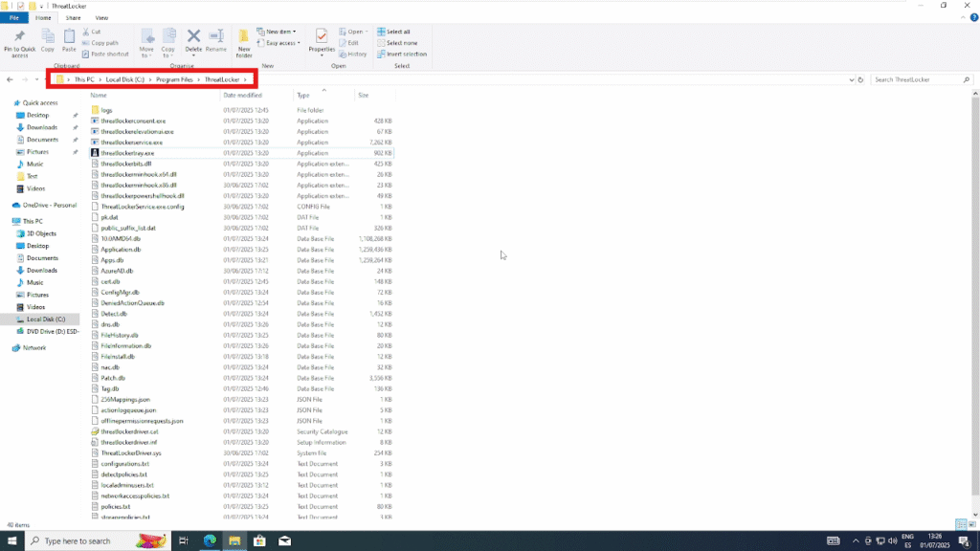Click the Edit ribbon command
980x551 pixels.
click(348, 42)
